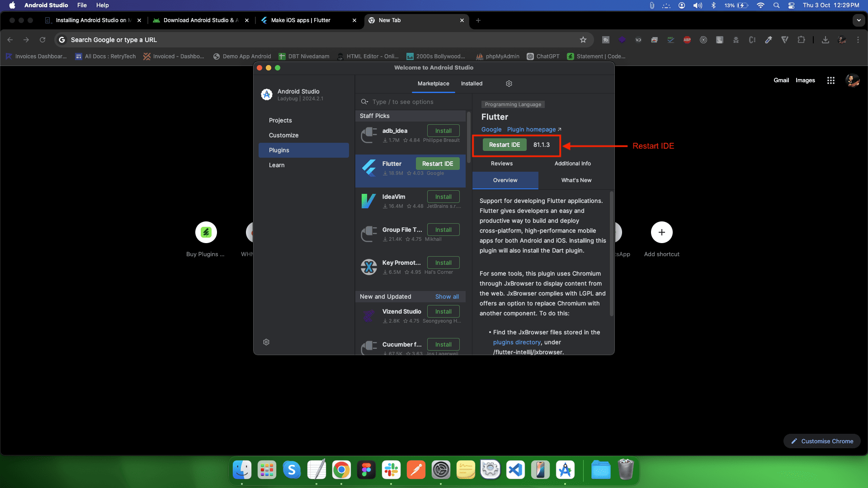Click the Key Promoter X plugin icon
868x488 pixels.
pos(369,267)
